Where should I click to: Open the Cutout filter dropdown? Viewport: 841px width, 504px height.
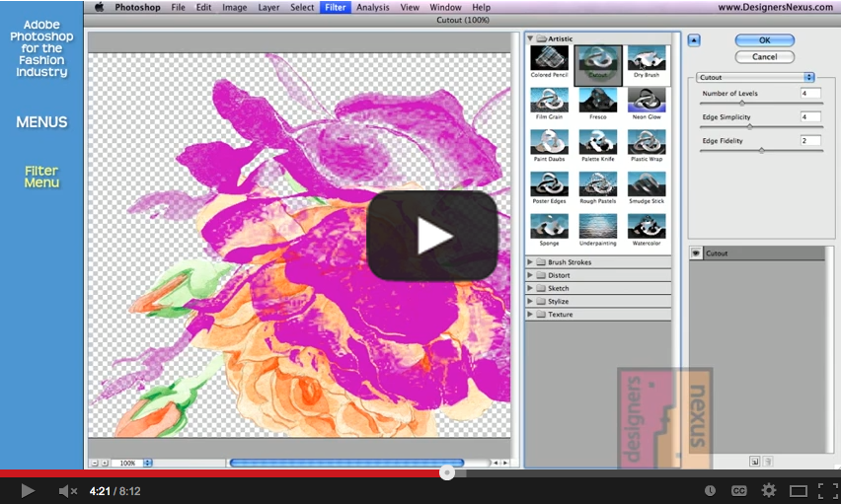point(756,77)
